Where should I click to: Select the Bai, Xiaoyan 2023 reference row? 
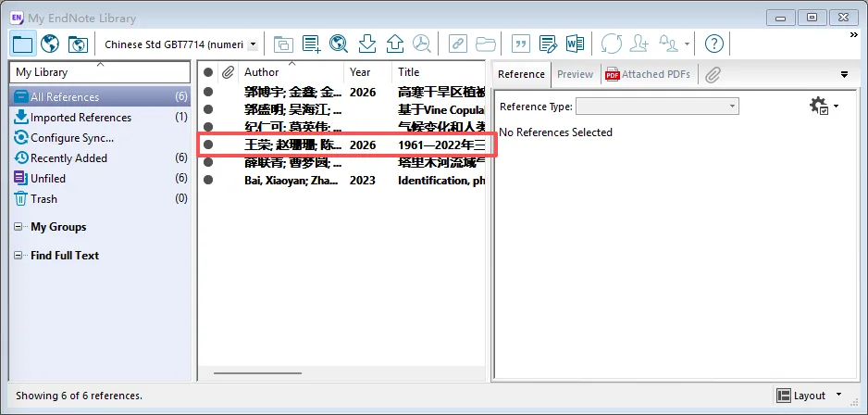[x=342, y=180]
